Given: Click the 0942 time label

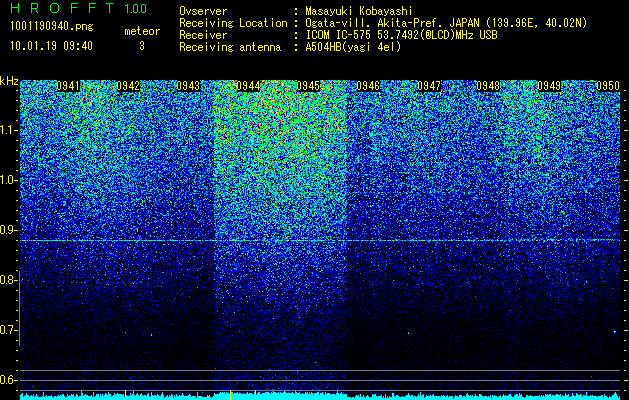Looking at the screenshot, I should [128, 86].
